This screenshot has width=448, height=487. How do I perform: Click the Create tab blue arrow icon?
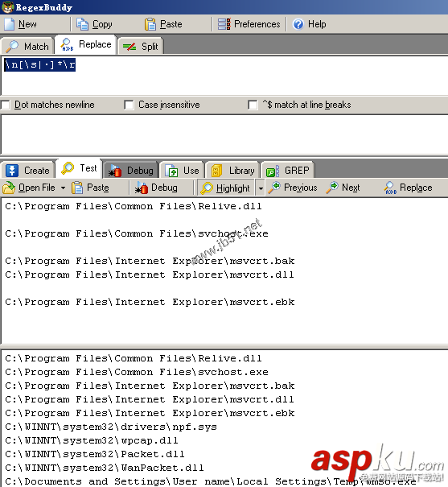(12, 171)
